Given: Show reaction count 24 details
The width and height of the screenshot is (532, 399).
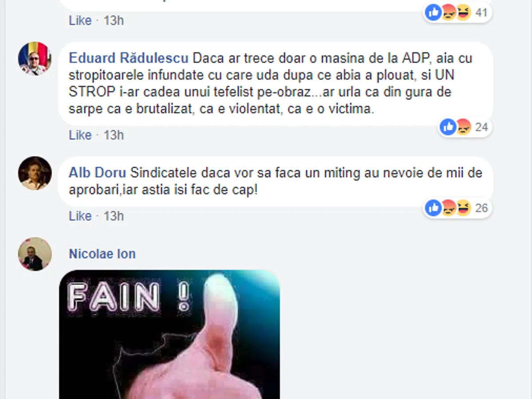Looking at the screenshot, I should tap(481, 128).
